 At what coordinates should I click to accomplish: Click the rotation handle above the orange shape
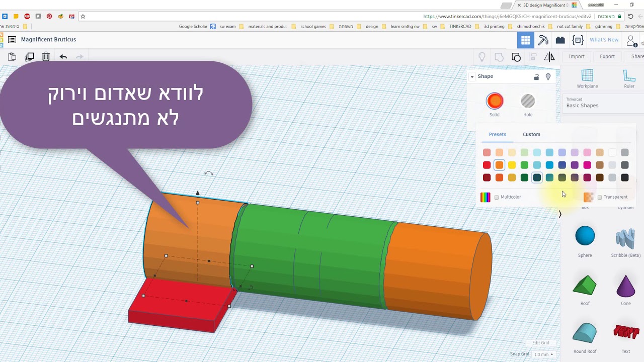click(209, 173)
